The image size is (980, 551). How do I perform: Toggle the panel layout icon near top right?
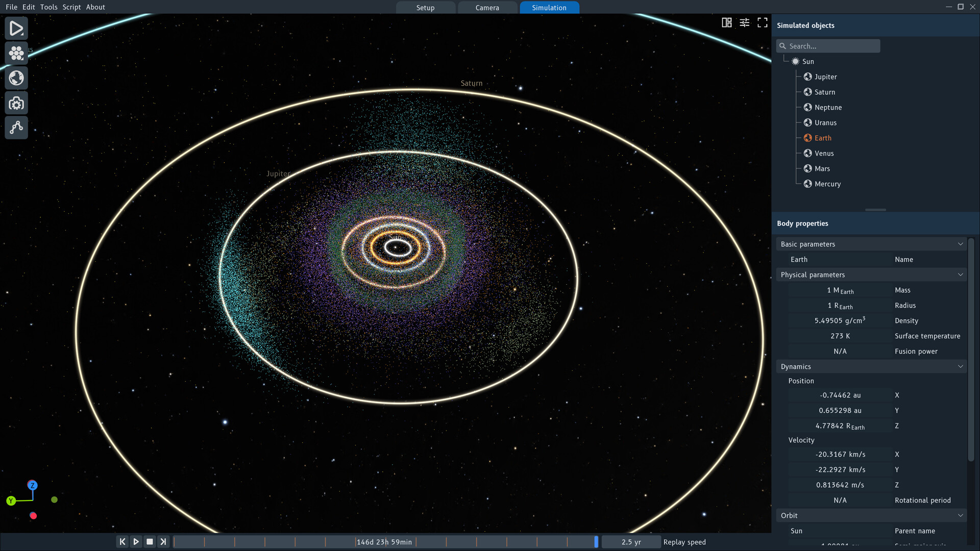point(727,22)
